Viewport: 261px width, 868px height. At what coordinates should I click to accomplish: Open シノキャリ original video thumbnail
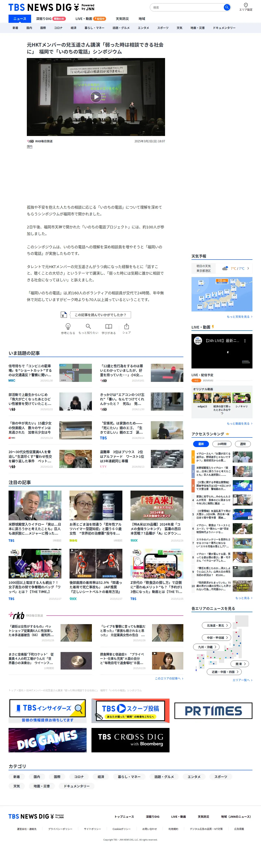(241, 398)
